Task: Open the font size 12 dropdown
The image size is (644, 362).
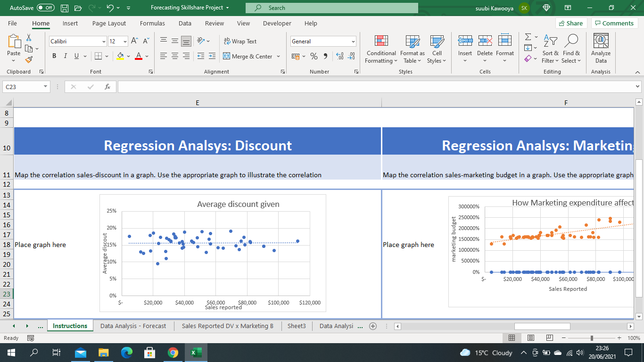Action: point(124,41)
